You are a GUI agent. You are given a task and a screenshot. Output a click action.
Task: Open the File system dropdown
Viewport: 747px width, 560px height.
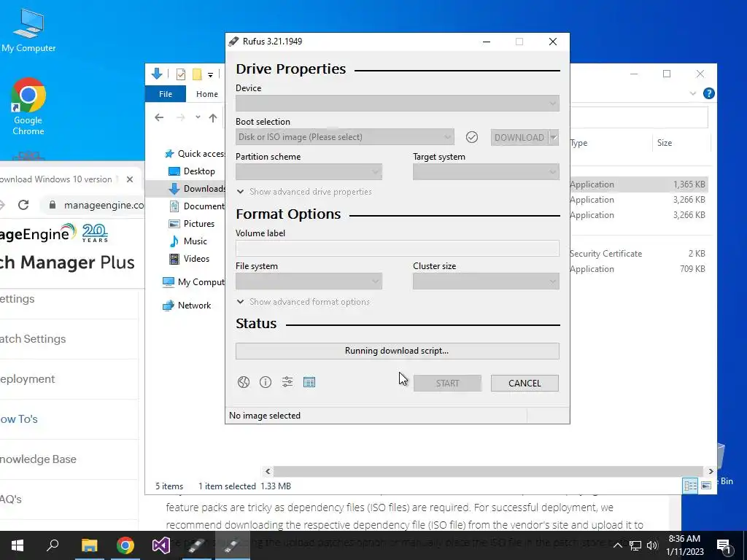point(309,281)
